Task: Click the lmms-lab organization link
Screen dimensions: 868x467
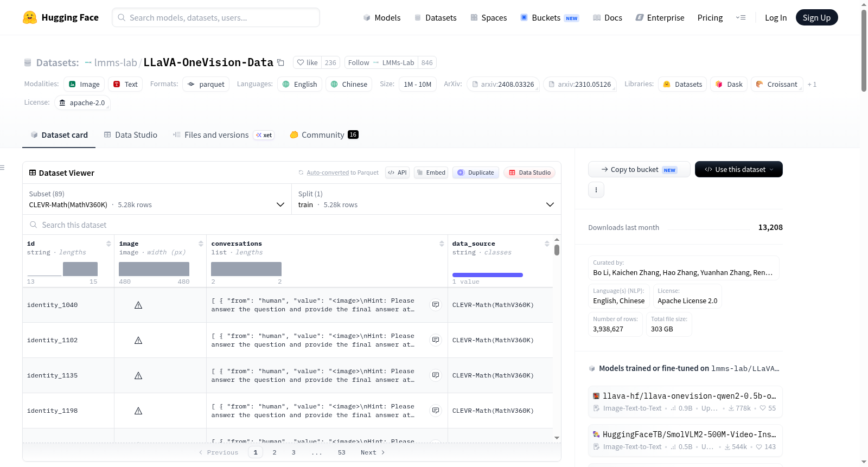Action: tap(116, 62)
